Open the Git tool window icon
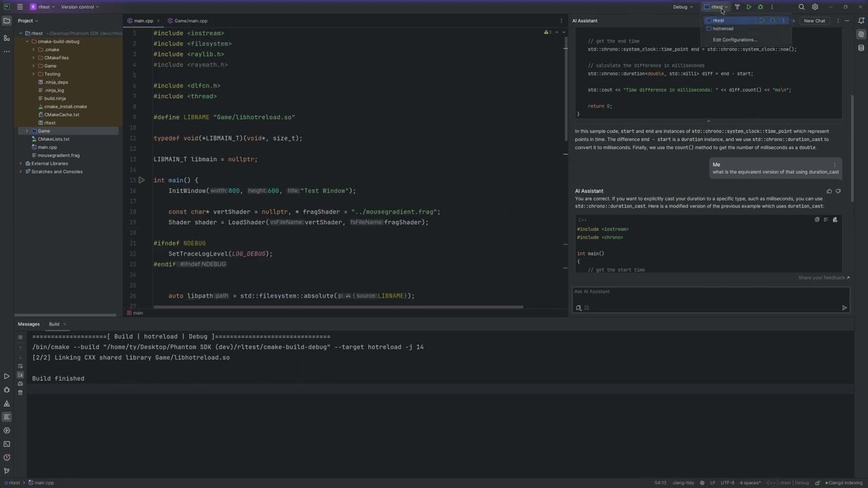Screen dimensions: 868x488 point(7,471)
